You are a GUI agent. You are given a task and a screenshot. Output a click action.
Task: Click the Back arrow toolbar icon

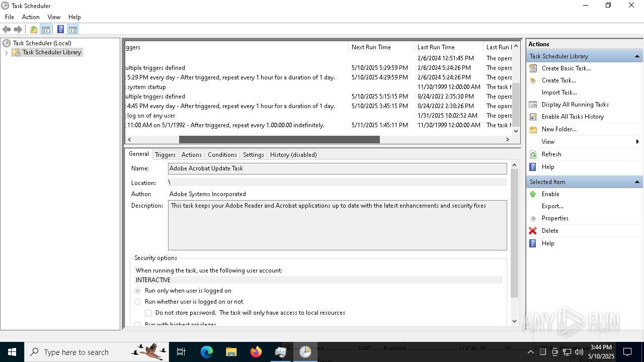(x=7, y=29)
